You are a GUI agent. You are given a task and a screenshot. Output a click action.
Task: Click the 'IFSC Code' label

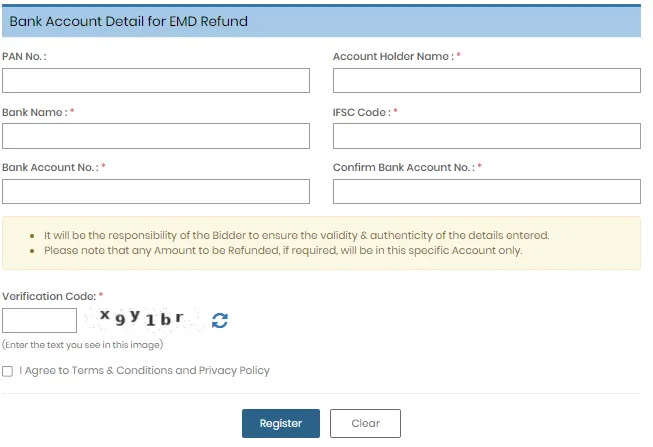[x=361, y=112]
